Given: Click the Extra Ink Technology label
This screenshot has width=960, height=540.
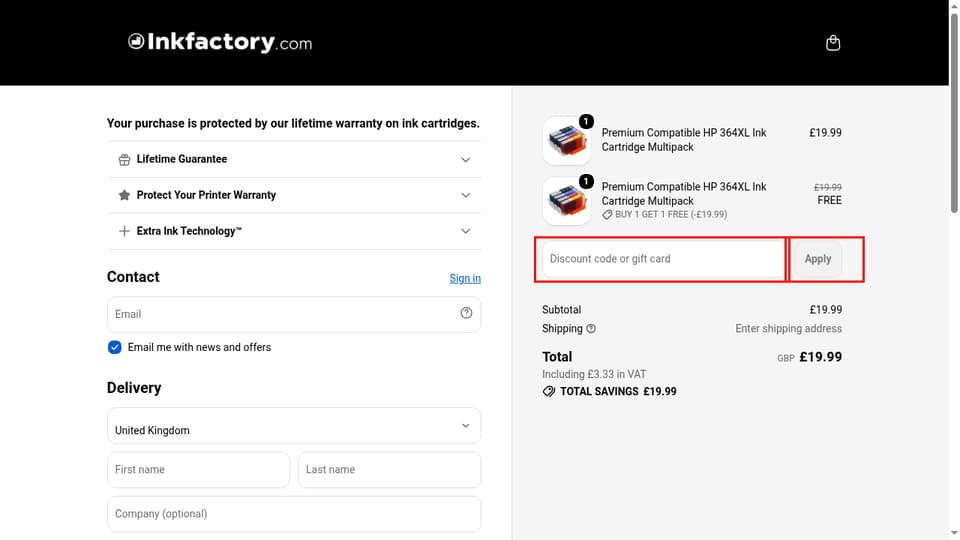Looking at the screenshot, I should [189, 231].
